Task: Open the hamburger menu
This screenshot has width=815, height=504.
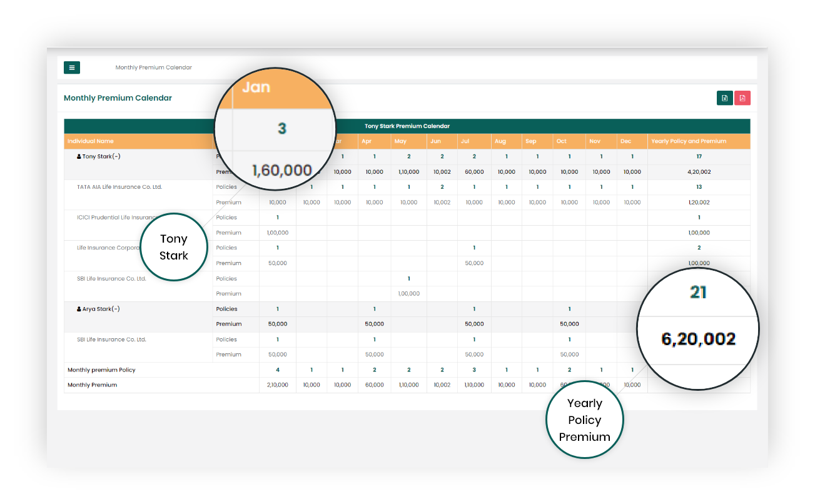Action: tap(72, 68)
